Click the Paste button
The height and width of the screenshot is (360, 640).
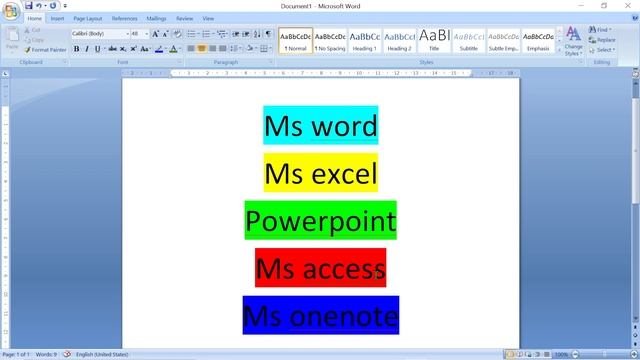coord(12,39)
